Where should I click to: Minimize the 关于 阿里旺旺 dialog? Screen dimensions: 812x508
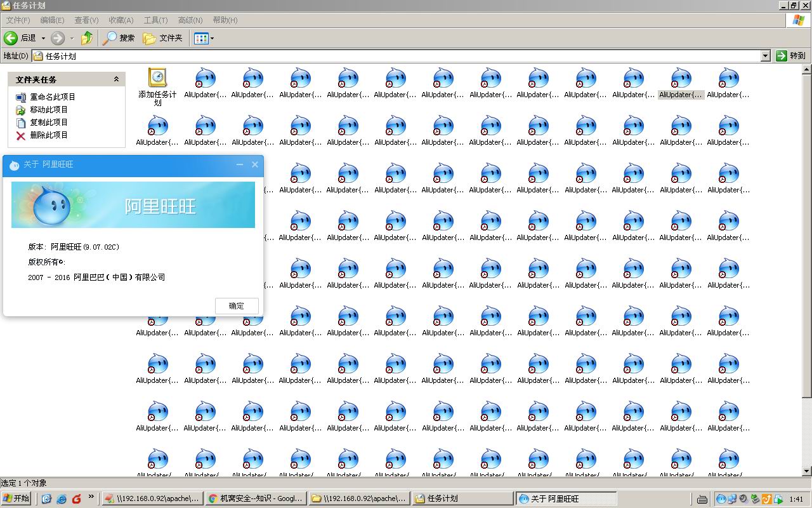point(240,164)
